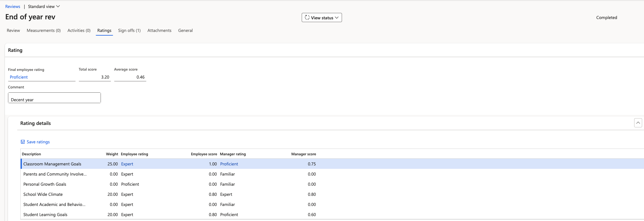644x221 pixels.
Task: Select the Student Academic and Behavio... row
Action: [x=332, y=204]
